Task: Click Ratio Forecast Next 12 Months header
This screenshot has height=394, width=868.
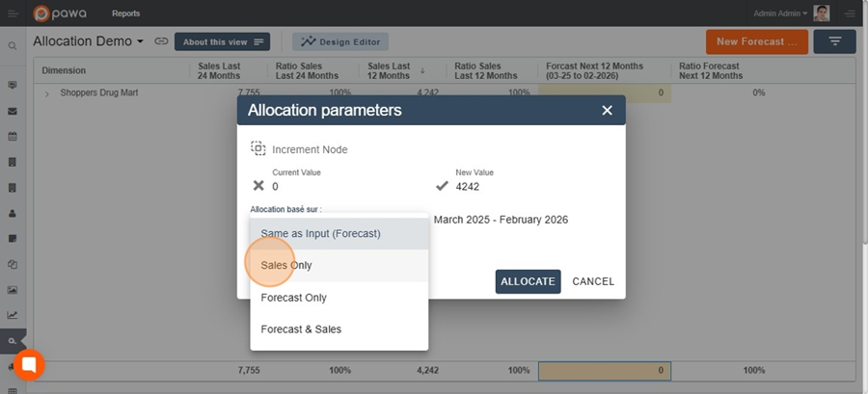Action: [x=711, y=70]
